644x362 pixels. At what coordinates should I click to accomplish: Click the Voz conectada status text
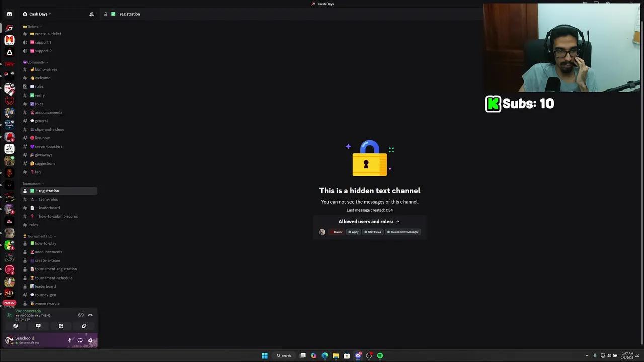coord(28,311)
